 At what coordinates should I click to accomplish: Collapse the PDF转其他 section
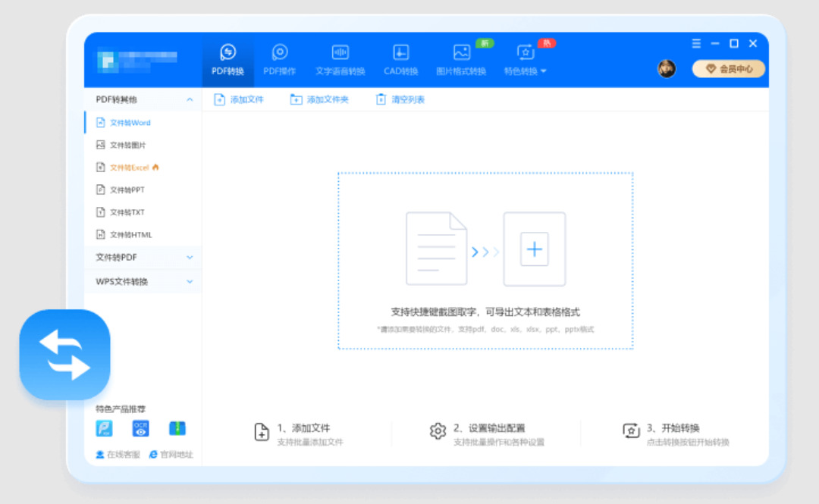(143, 99)
